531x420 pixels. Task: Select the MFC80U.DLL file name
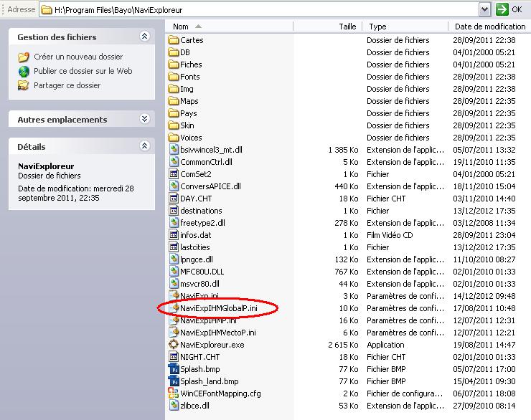point(202,272)
